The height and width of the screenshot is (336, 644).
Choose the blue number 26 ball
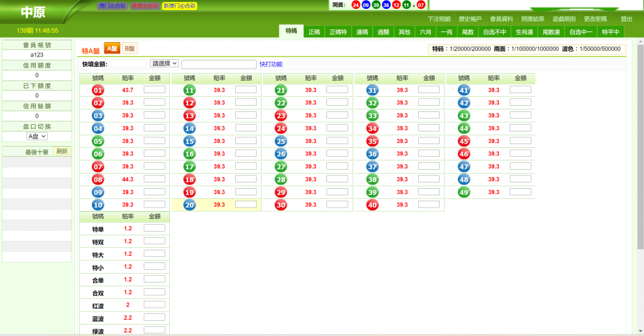[281, 154]
